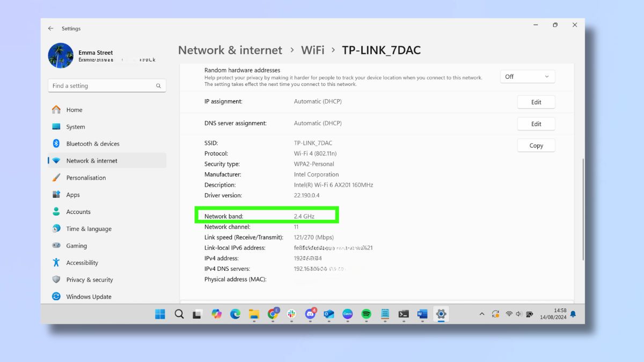Open Slack from the taskbar
This screenshot has width=644, height=362.
(x=291, y=314)
